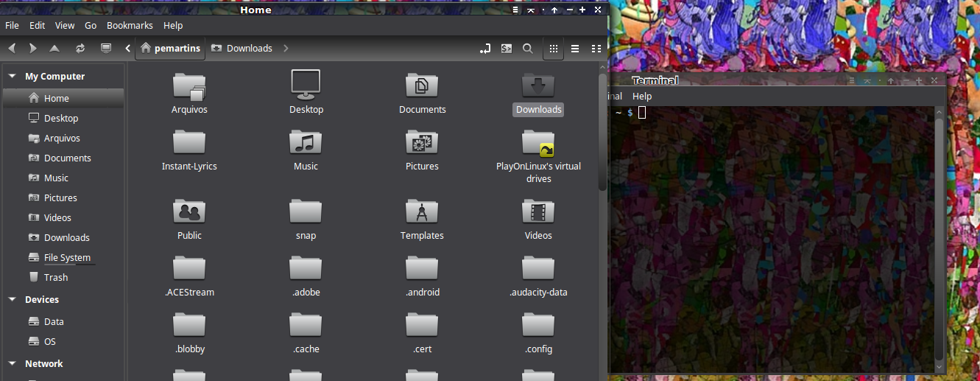The width and height of the screenshot is (980, 381).
Task: Select the snap folder icon
Action: 306,211
